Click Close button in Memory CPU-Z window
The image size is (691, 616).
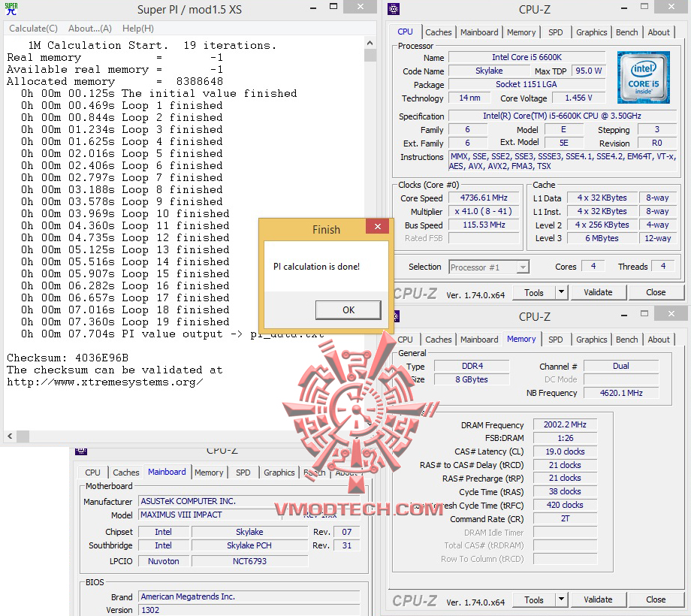[656, 599]
